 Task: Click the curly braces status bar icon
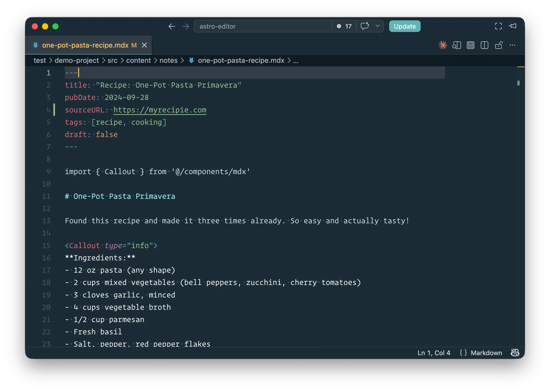(x=463, y=353)
